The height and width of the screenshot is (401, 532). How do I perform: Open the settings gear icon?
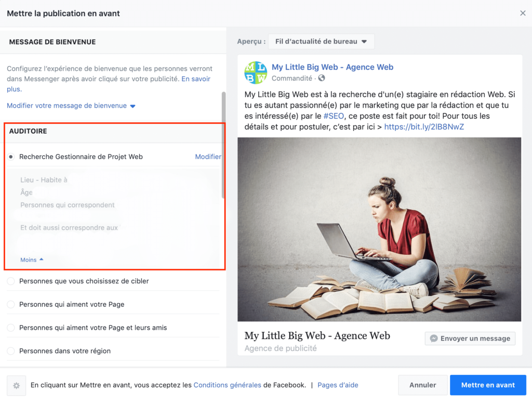point(16,385)
